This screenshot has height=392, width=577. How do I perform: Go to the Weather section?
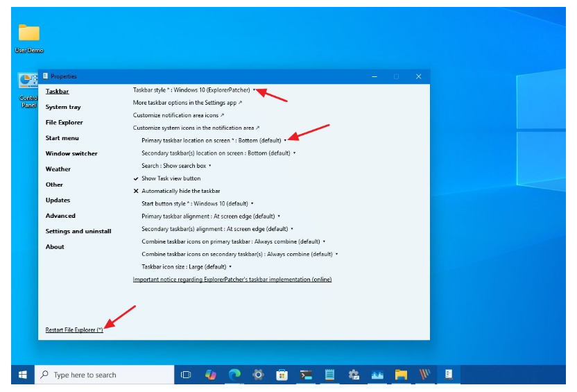(58, 169)
